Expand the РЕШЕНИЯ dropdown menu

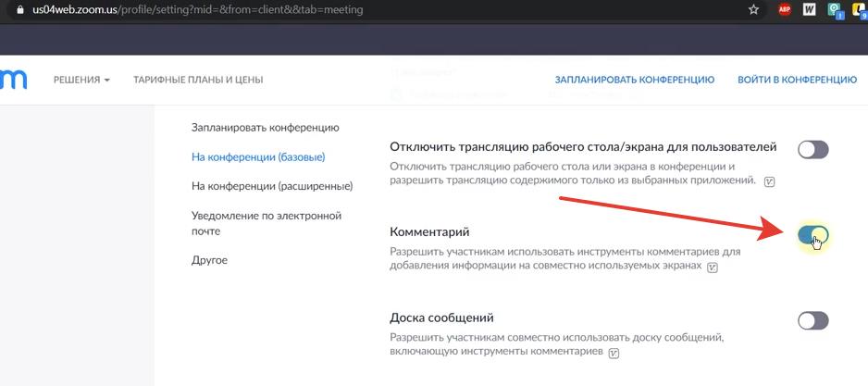[x=81, y=80]
